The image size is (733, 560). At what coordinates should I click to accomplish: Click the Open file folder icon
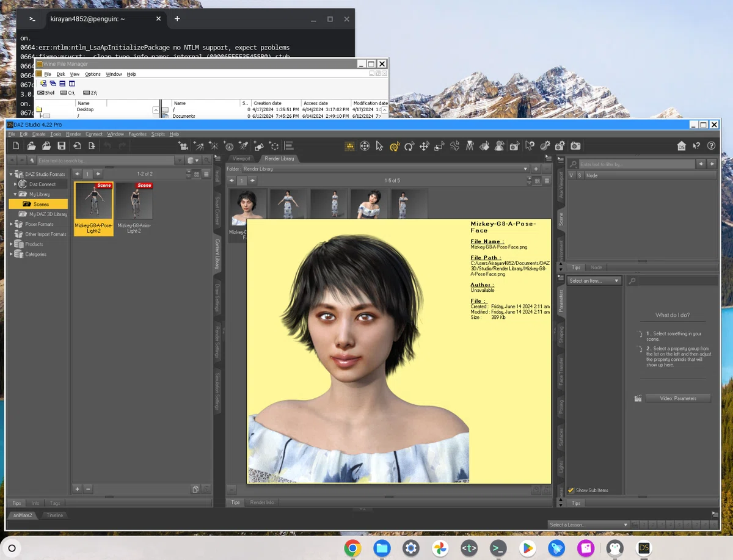click(x=31, y=146)
